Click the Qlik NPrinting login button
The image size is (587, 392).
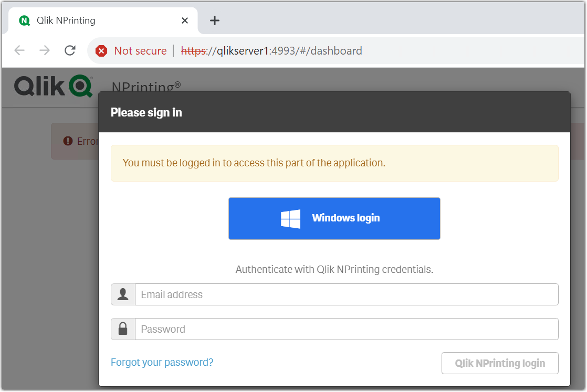click(x=499, y=363)
